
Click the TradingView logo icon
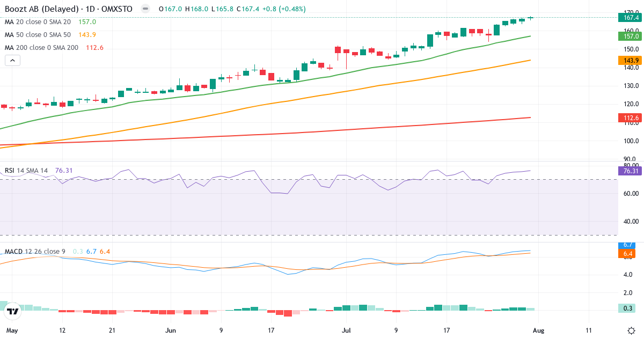click(13, 310)
